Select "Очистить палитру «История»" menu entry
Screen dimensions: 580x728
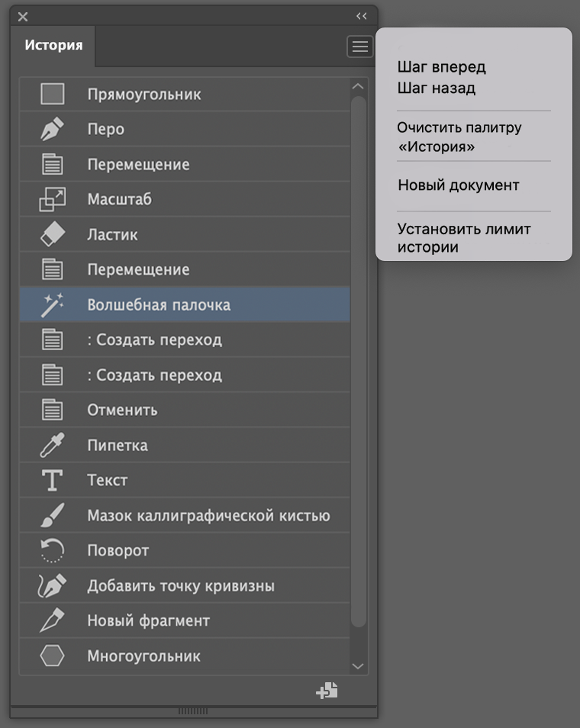(459, 137)
